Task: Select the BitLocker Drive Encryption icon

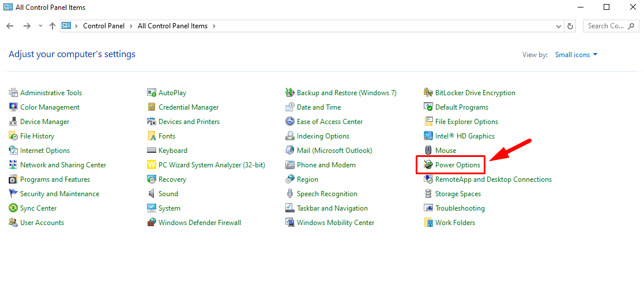Action: point(428,93)
